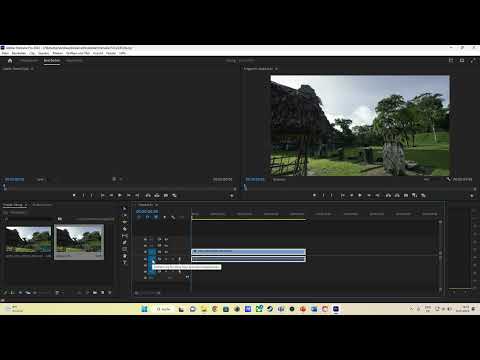Select second sequence thumbnail in Project panel
This screenshot has width=480, height=360.
point(79,242)
